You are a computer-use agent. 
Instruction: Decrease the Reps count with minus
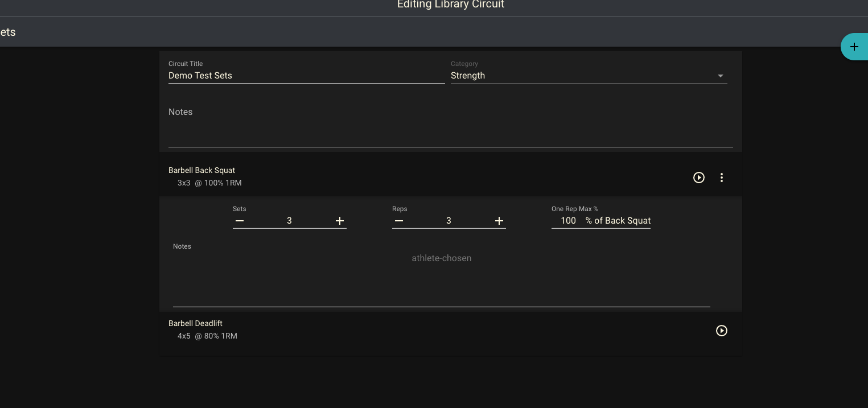click(399, 221)
